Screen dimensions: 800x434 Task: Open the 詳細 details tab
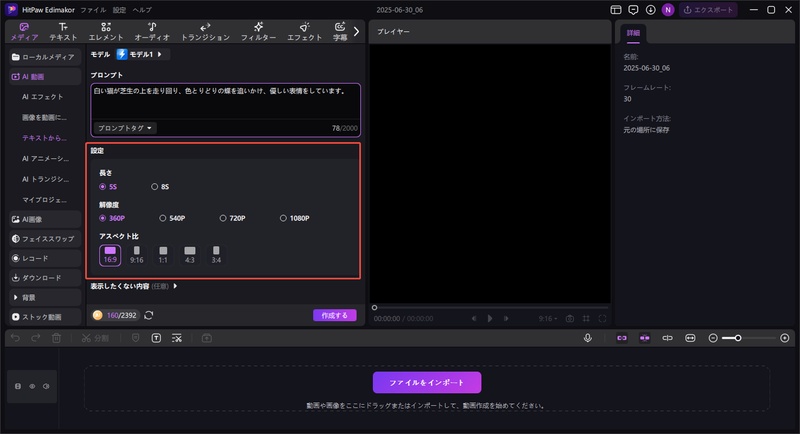click(633, 33)
